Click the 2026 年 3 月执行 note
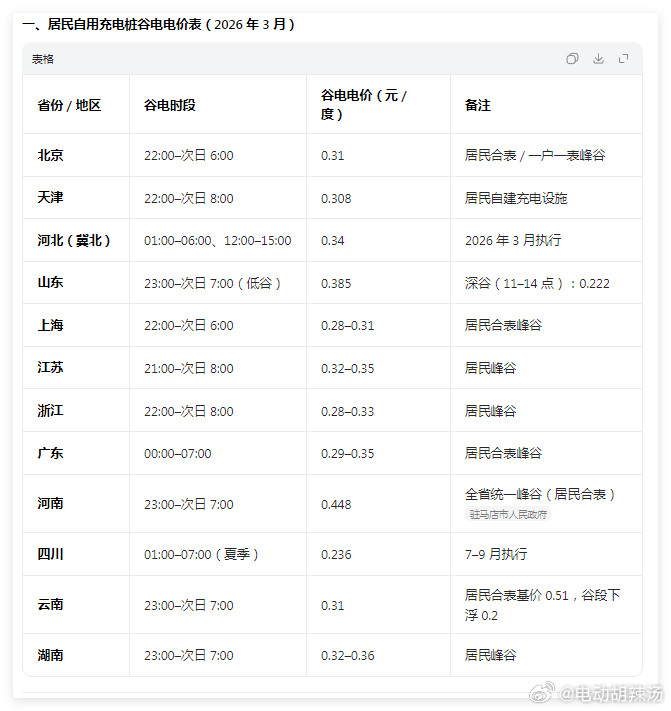 513,240
